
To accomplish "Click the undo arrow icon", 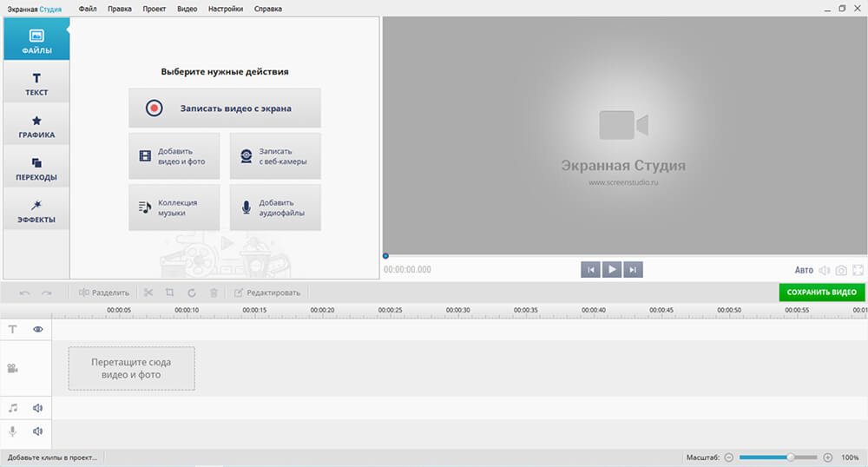I will tap(24, 293).
